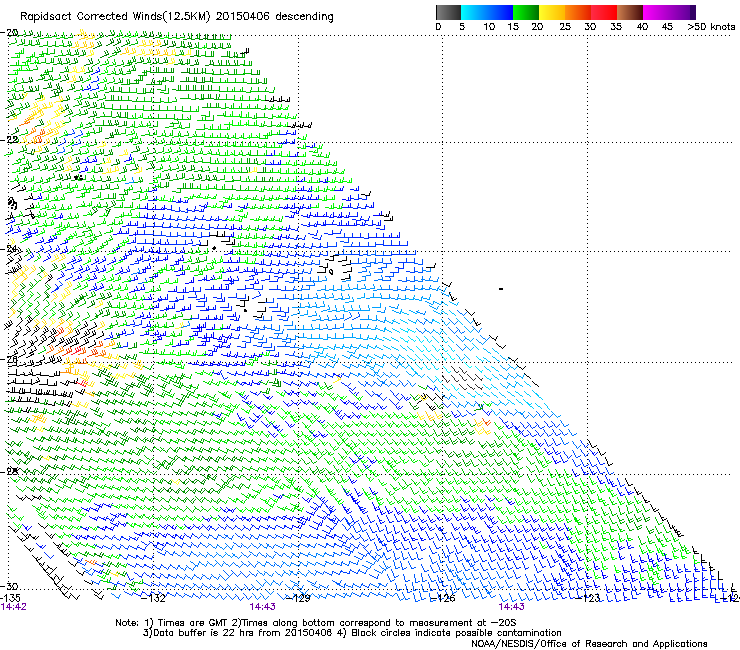The width and height of the screenshot is (740, 650).
Task: Pick the brown 35–40 knots legend swatch
Action: pos(630,12)
